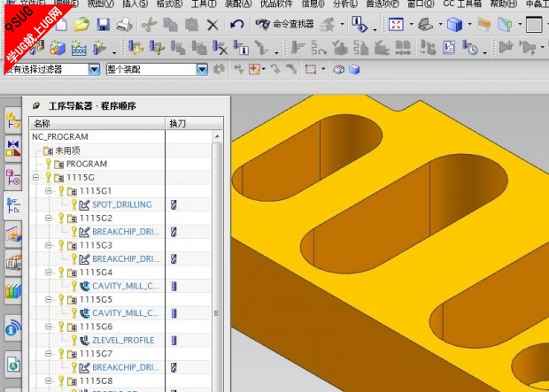Viewport: 549px width, 392px height.
Task: Undo the last action
Action: [x=237, y=25]
